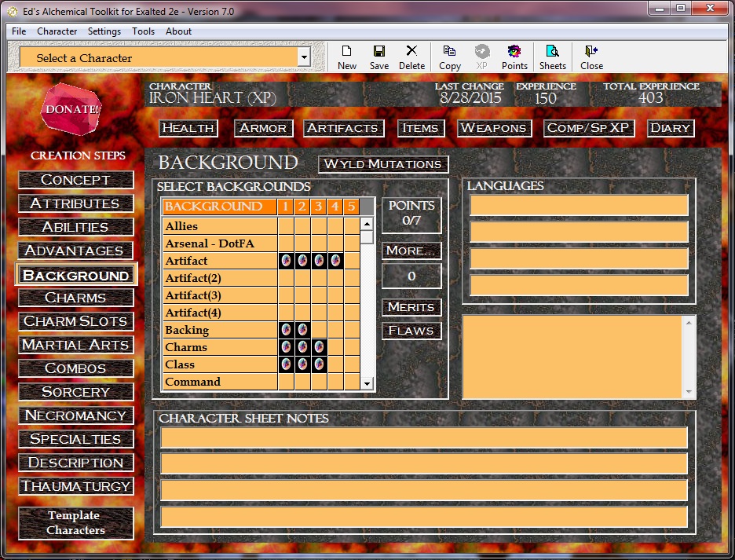Go to the Charms creation step
The width and height of the screenshot is (735, 560).
coord(75,298)
